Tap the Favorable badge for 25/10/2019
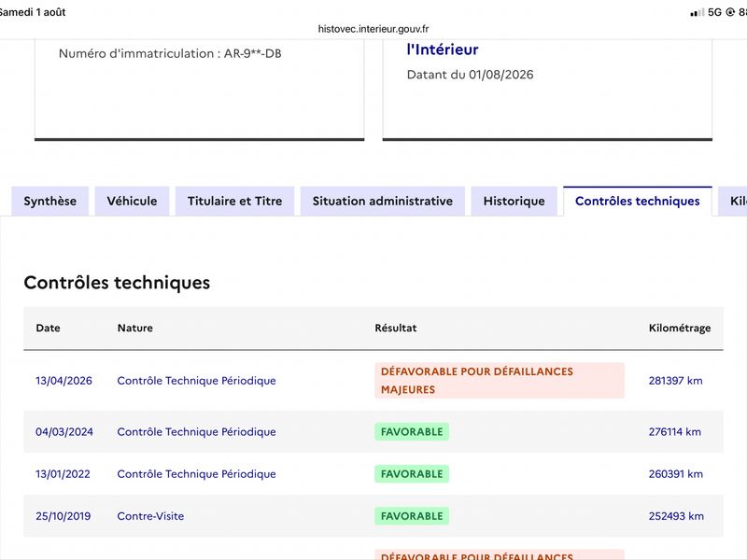The height and width of the screenshot is (560, 747). click(412, 516)
